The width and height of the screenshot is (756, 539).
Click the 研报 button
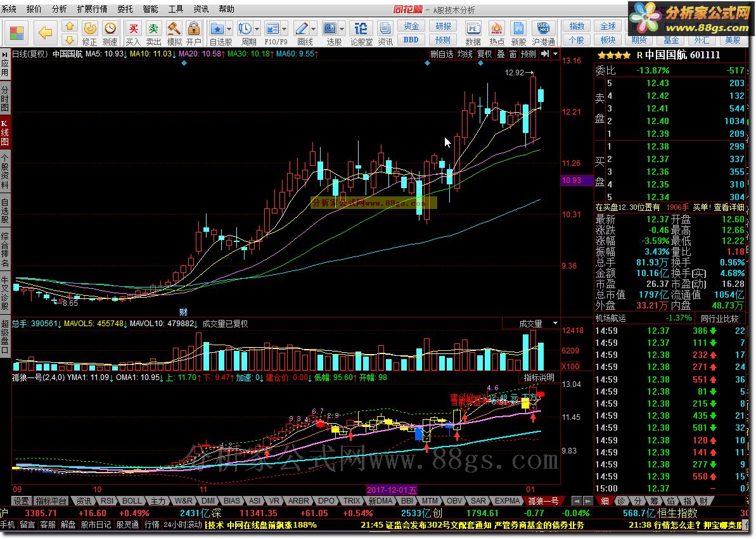pos(442,26)
